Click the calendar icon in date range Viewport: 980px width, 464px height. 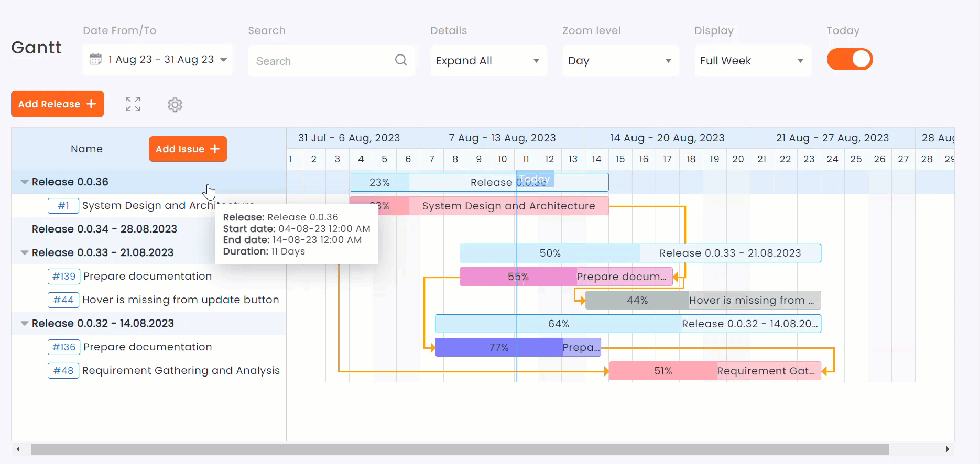point(95,59)
